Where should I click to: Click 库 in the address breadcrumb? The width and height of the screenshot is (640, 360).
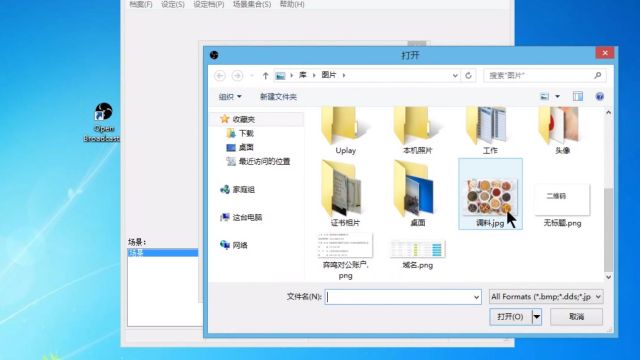[x=302, y=75]
